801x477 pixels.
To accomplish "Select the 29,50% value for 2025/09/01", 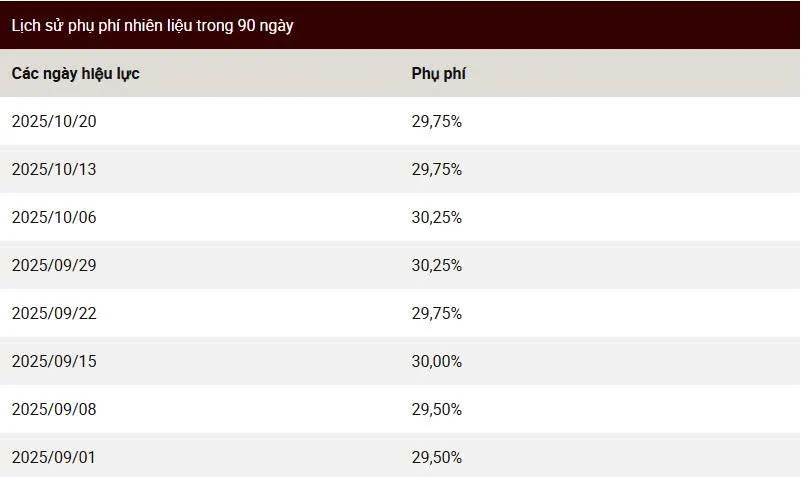I will (x=437, y=457).
